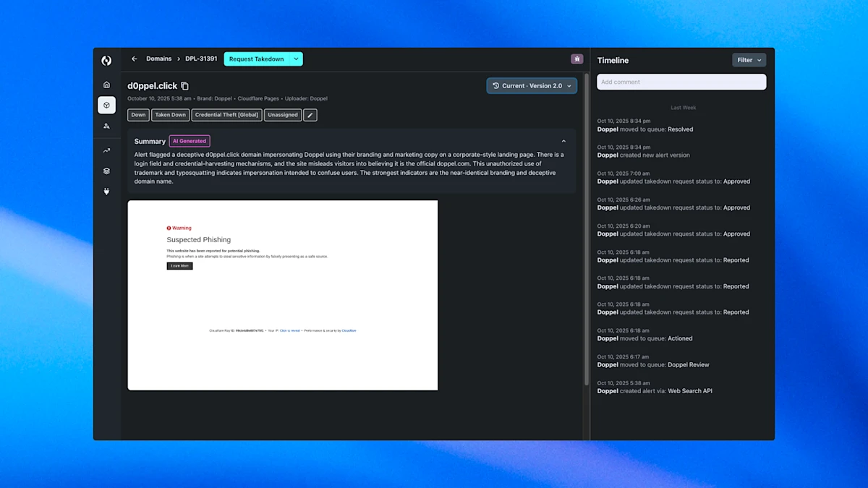The image size is (868, 488).
Task: Collapse the Summary section with its chevron
Action: [x=563, y=140]
